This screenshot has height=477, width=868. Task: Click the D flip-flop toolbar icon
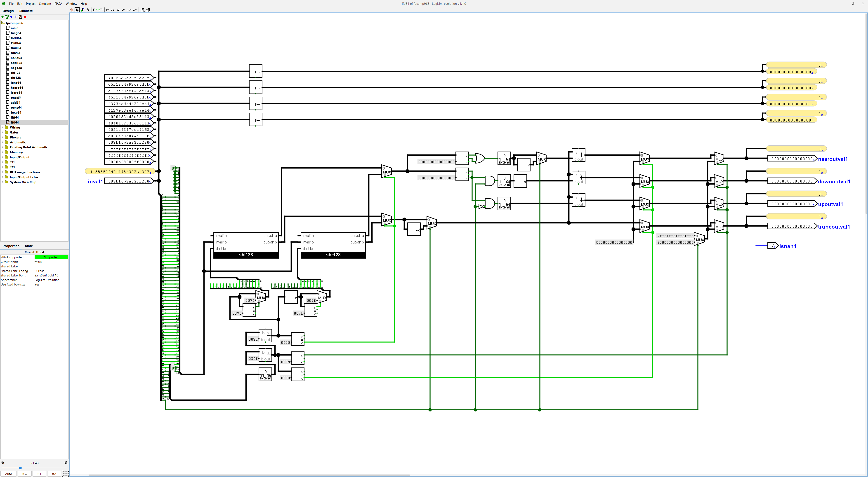tap(143, 10)
